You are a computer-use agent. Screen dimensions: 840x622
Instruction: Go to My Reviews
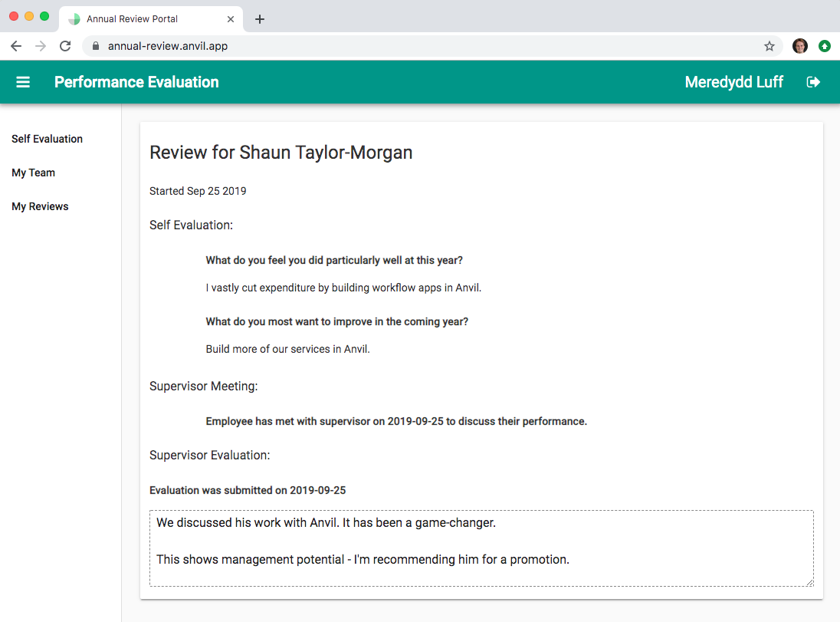(x=39, y=206)
